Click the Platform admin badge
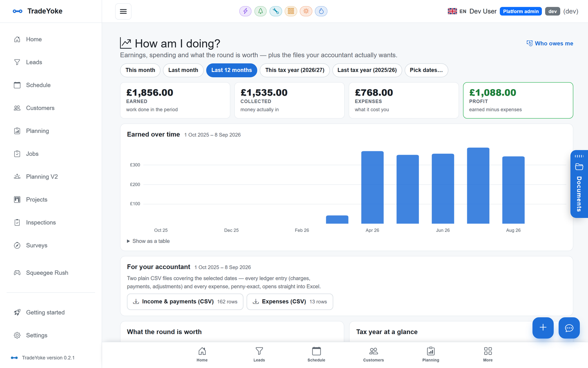 [521, 11]
